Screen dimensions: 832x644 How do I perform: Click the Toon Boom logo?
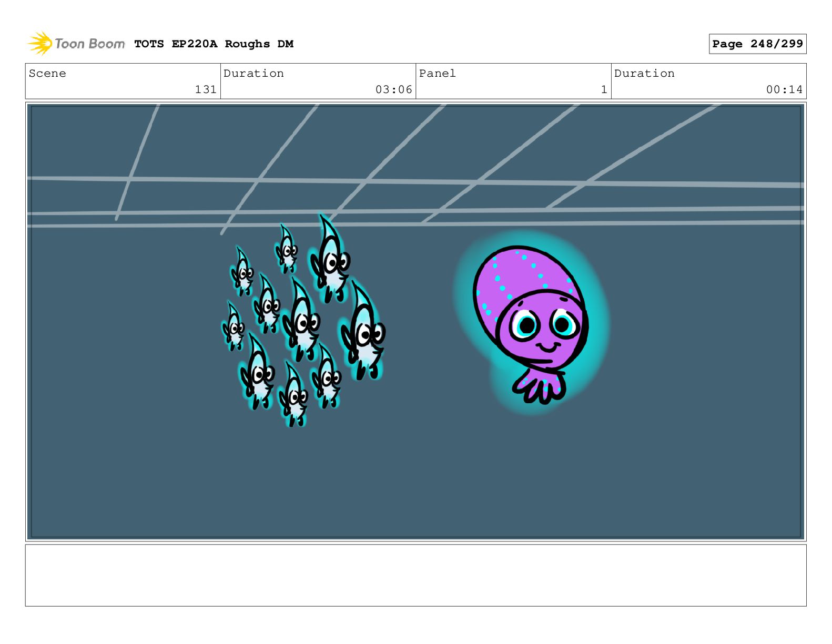(76, 44)
